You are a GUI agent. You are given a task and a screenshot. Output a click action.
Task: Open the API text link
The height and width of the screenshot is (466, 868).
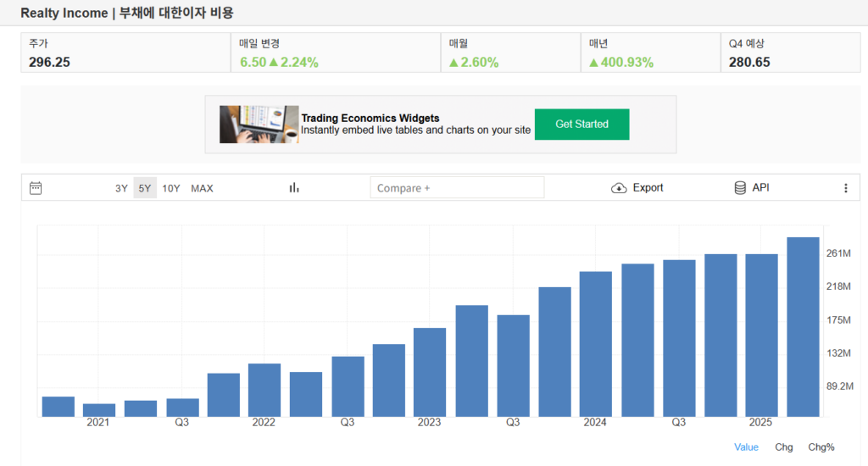760,188
